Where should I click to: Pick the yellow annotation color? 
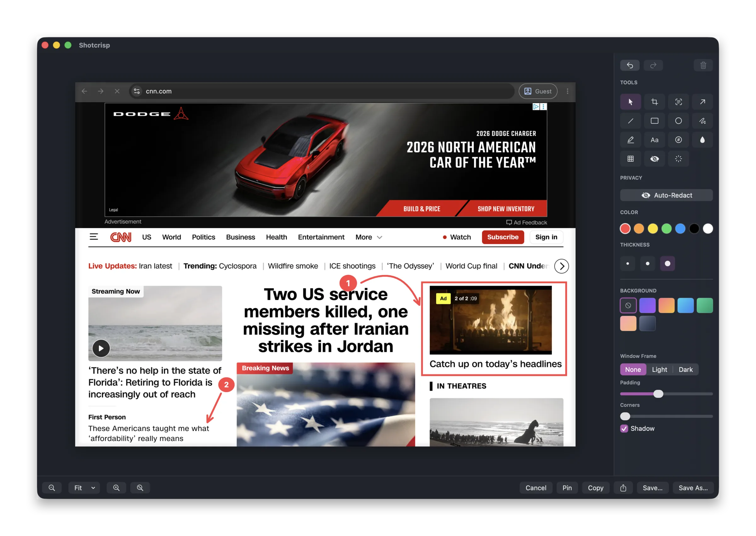(x=652, y=228)
